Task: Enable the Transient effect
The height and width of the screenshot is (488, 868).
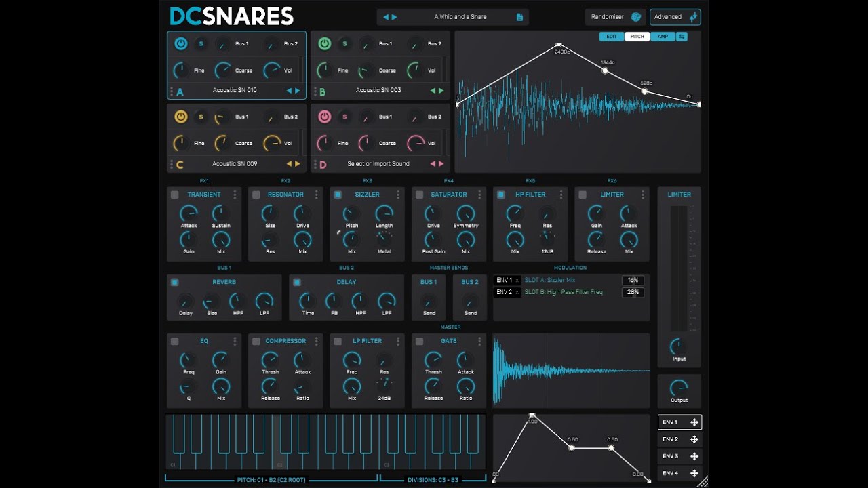Action: [175, 195]
